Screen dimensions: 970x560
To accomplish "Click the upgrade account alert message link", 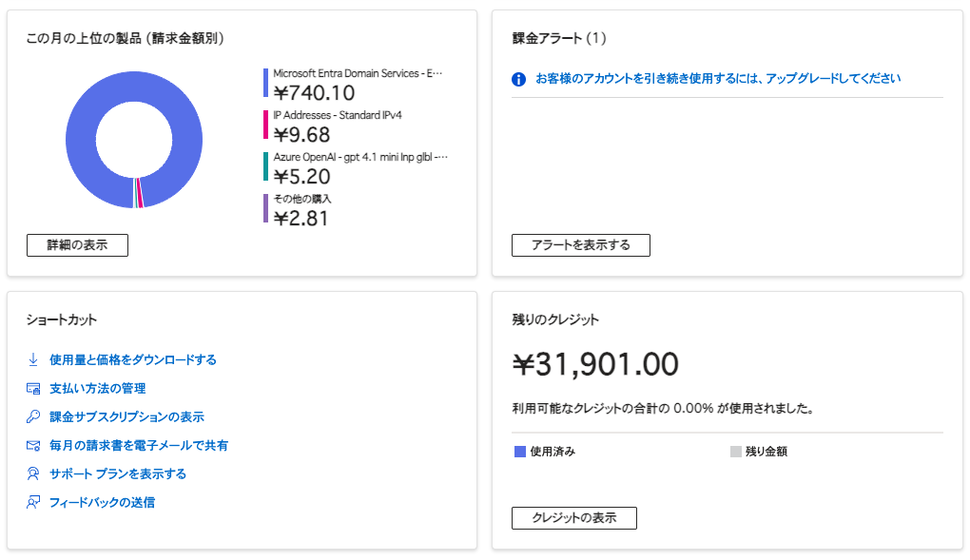I will pos(718,78).
